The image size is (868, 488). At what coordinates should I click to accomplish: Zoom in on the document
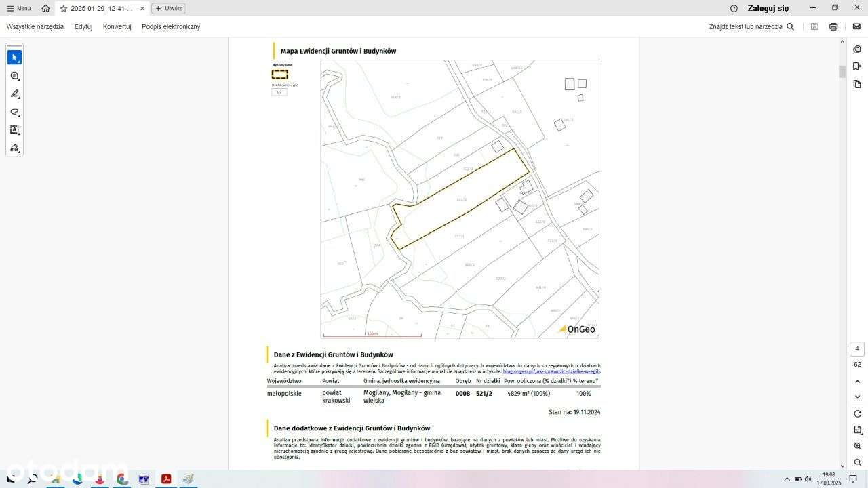[x=857, y=446]
